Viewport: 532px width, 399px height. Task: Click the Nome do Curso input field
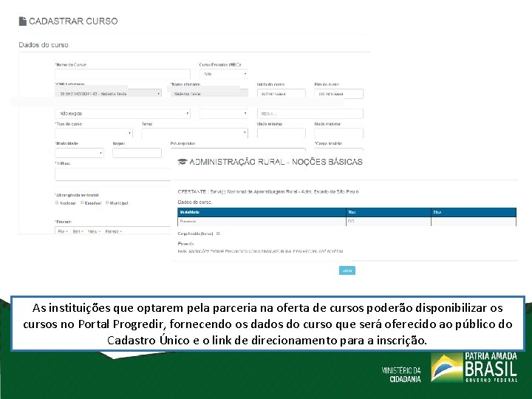[123, 74]
